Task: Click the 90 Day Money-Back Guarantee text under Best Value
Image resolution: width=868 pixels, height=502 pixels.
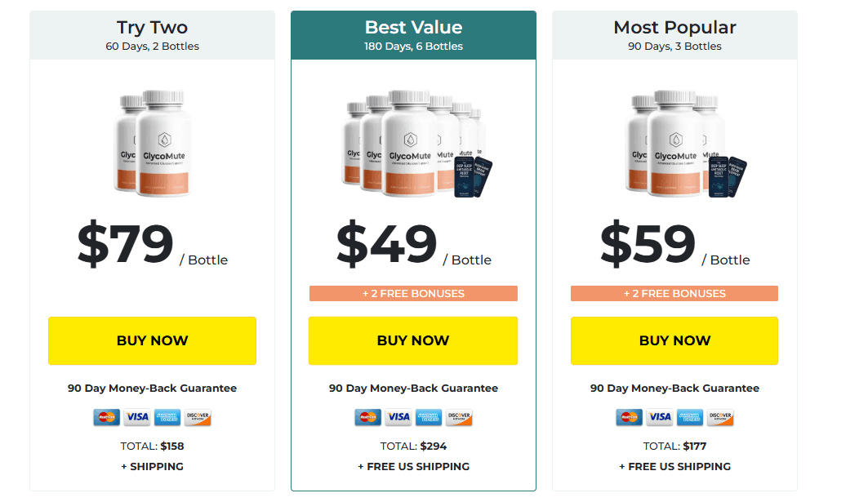Action: coord(412,388)
